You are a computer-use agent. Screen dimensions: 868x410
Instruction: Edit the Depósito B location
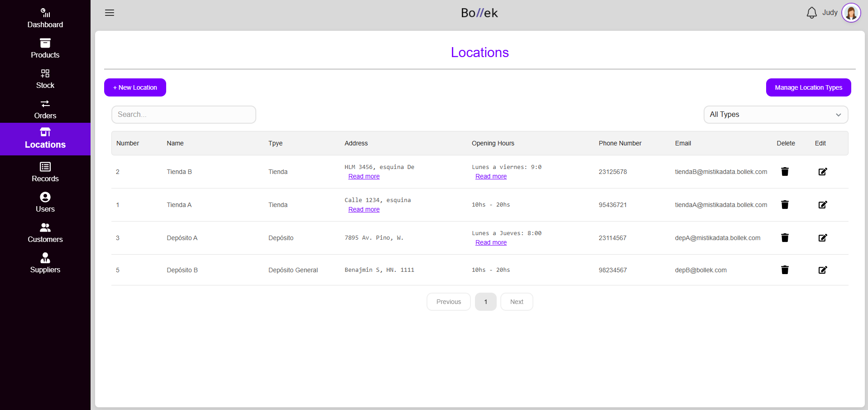click(822, 270)
